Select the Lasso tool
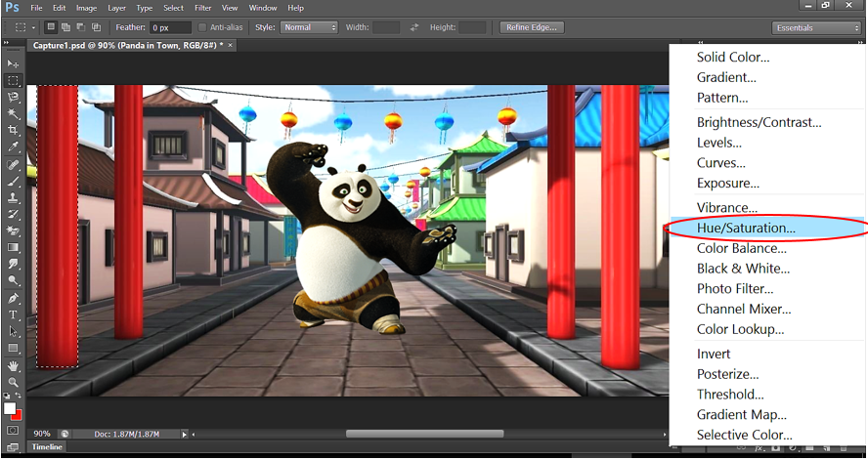This screenshot has width=868, height=460. [x=14, y=98]
